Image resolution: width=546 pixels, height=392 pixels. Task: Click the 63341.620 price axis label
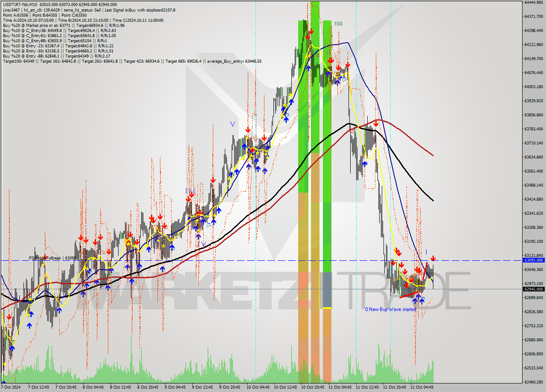coord(534,213)
